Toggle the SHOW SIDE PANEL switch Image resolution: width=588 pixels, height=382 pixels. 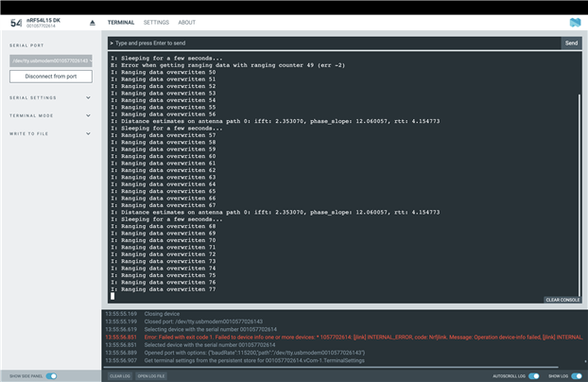click(x=51, y=376)
